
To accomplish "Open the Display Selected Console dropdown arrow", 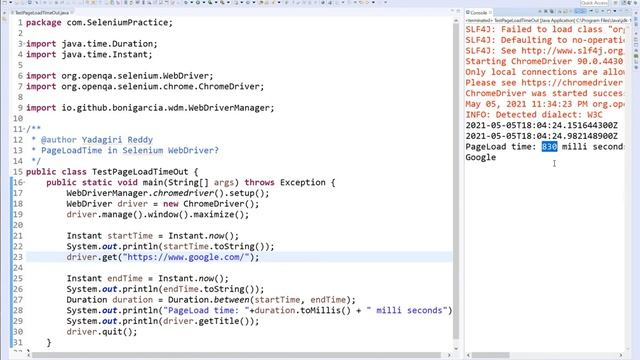I will tap(603, 11).
